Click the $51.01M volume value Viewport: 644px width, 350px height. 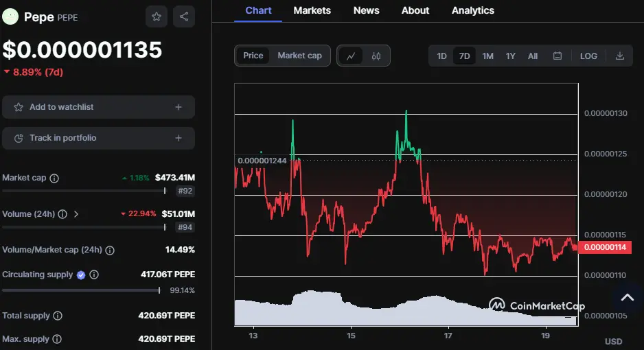[179, 214]
